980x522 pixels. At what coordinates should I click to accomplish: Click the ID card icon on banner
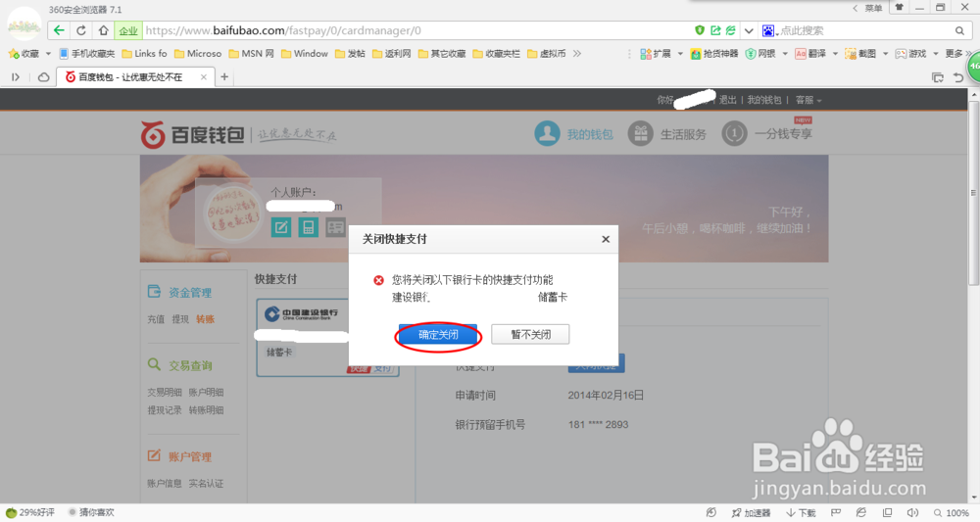tap(335, 227)
